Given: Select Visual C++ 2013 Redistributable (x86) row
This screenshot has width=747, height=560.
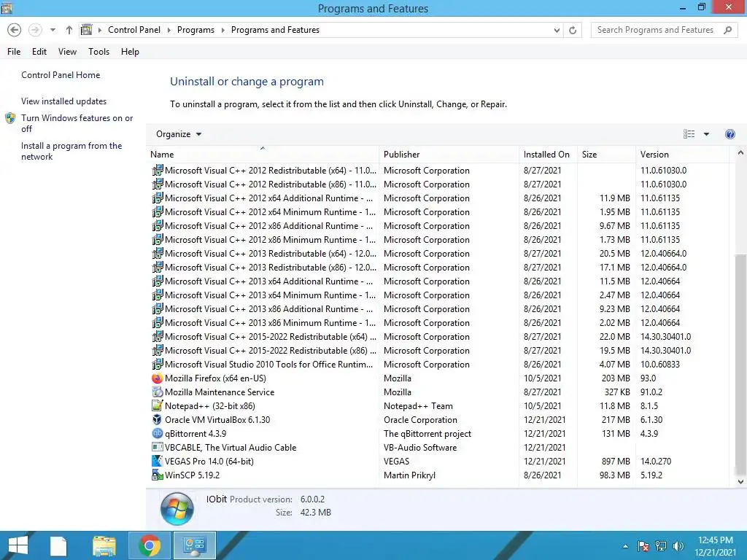Looking at the screenshot, I should (x=438, y=268).
